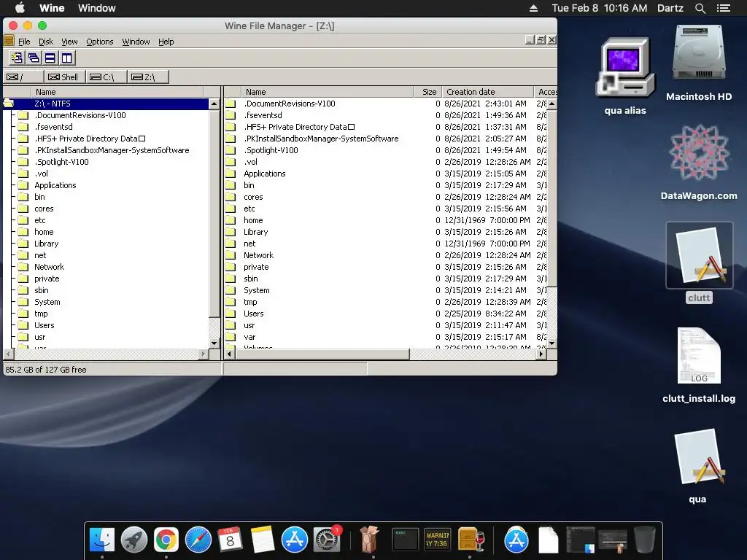747x560 pixels.
Task: Select the root / drive button
Action: (23, 77)
